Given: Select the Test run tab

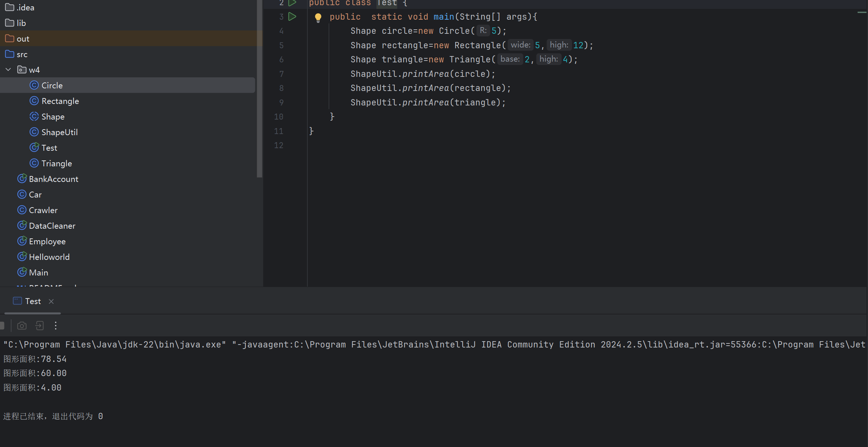Looking at the screenshot, I should (x=33, y=301).
